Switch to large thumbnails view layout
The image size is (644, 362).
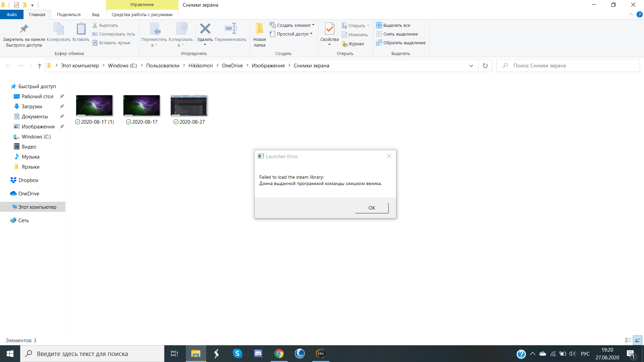click(x=638, y=340)
